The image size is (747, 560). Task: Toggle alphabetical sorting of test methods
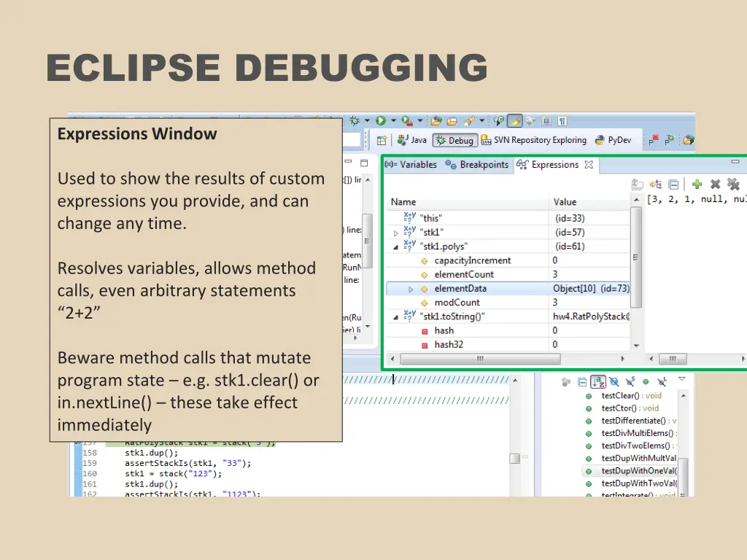599,381
